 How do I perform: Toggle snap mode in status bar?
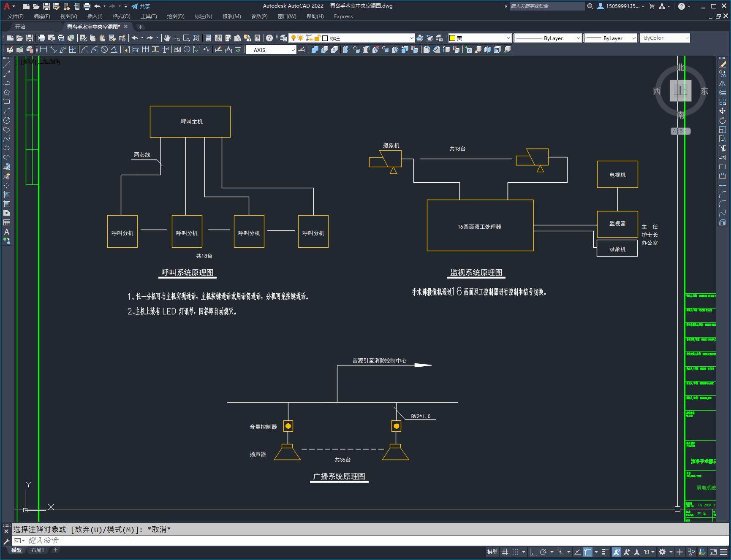coord(515,552)
